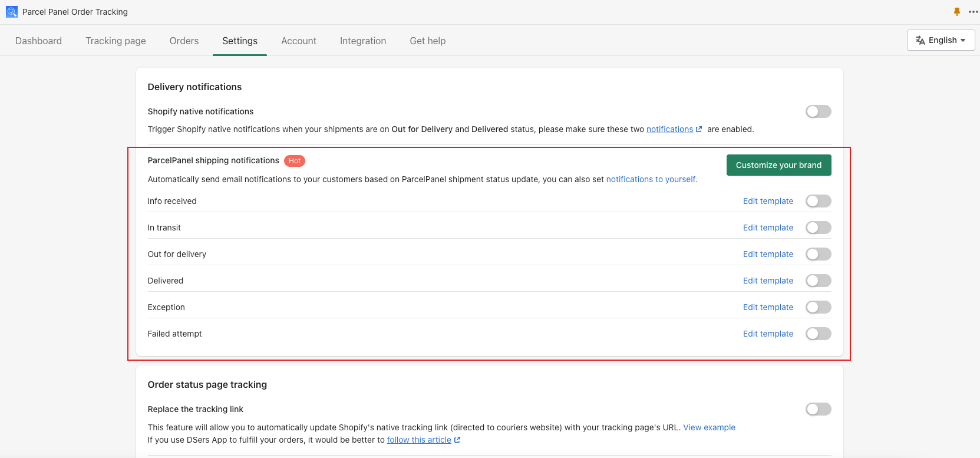Enable Replace the tracking link toggle

coord(818,409)
